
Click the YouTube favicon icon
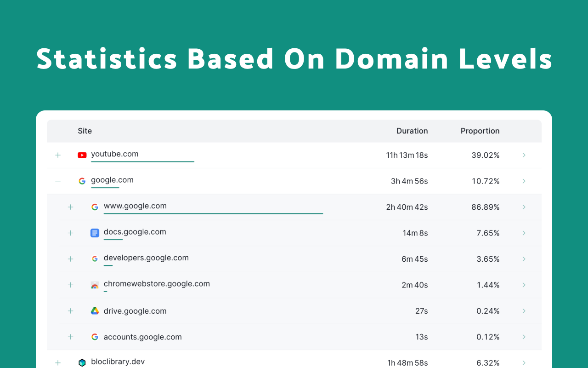[82, 155]
